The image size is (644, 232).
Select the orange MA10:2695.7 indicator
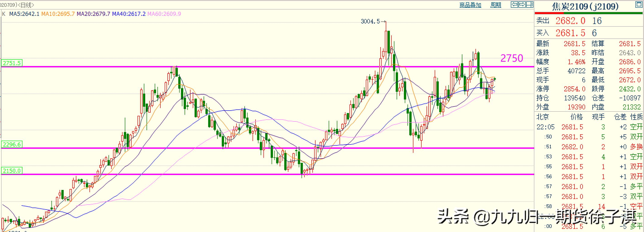coord(58,14)
